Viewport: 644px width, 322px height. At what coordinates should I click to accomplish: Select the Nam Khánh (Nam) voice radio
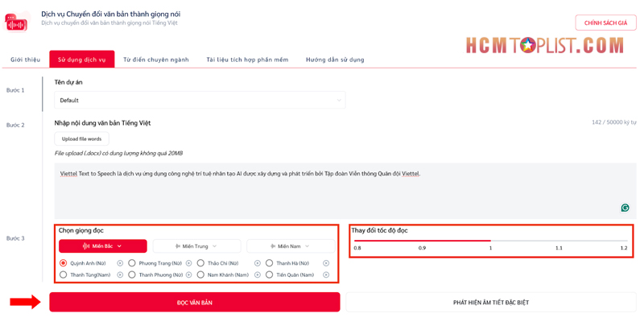pos(200,275)
